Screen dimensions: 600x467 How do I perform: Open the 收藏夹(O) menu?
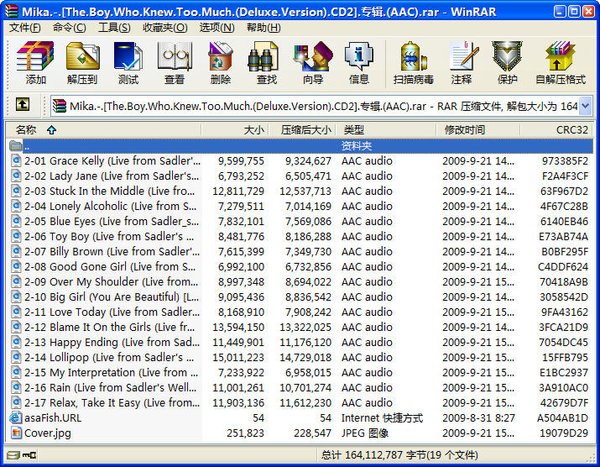pos(165,28)
